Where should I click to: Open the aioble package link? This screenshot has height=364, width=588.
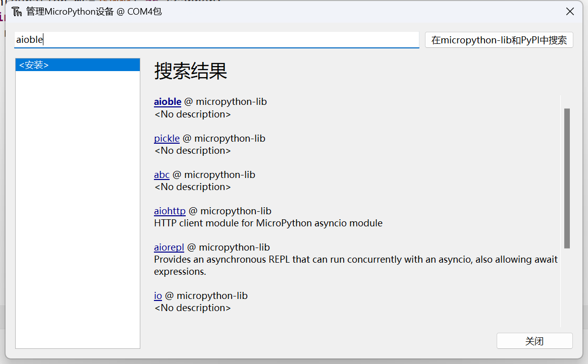point(168,102)
